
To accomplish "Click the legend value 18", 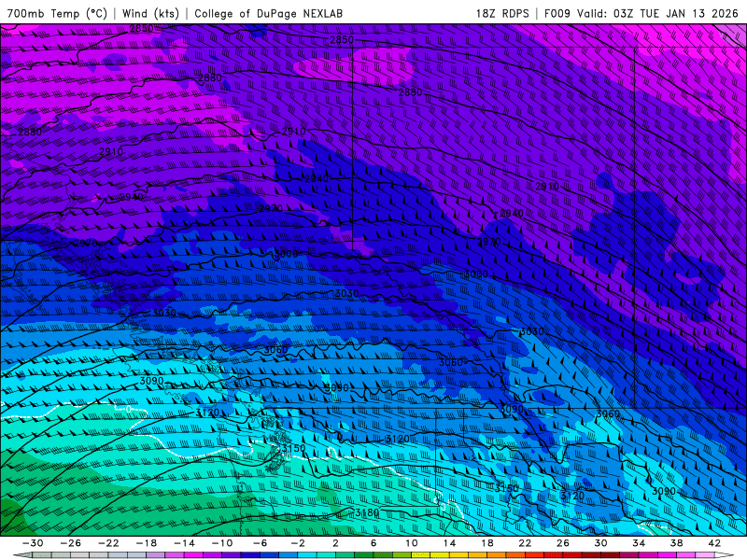I will [x=486, y=543].
